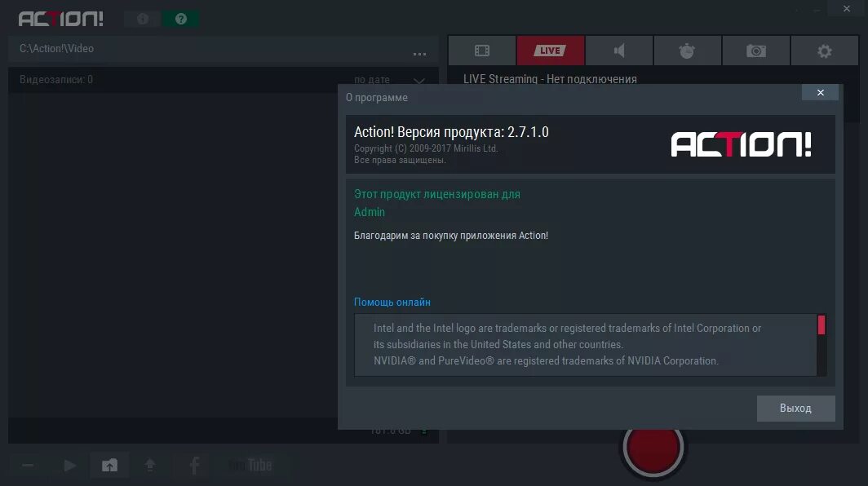Click the large Action! logo in About dialog
Image resolution: width=868 pixels, height=486 pixels.
point(742,144)
